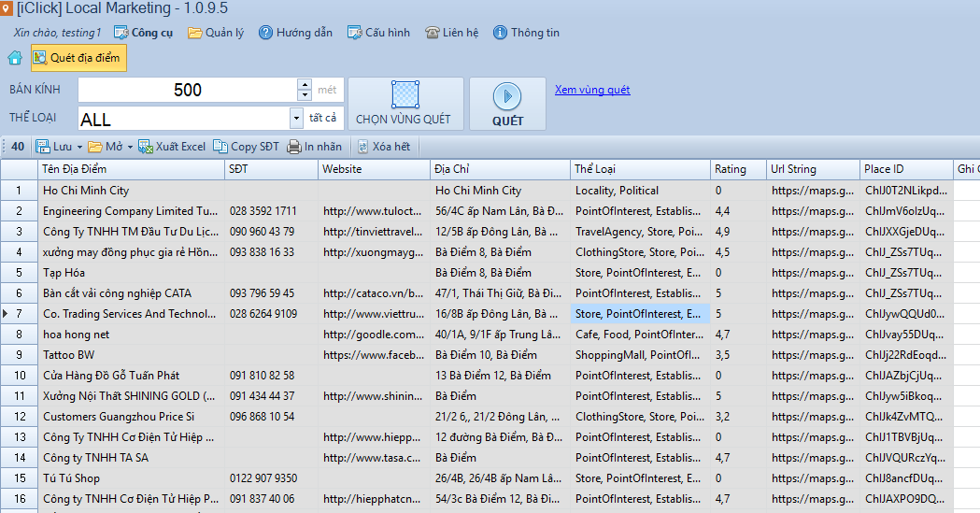Open the Liên hệ contact menu
The height and width of the screenshot is (513, 980).
(x=452, y=33)
